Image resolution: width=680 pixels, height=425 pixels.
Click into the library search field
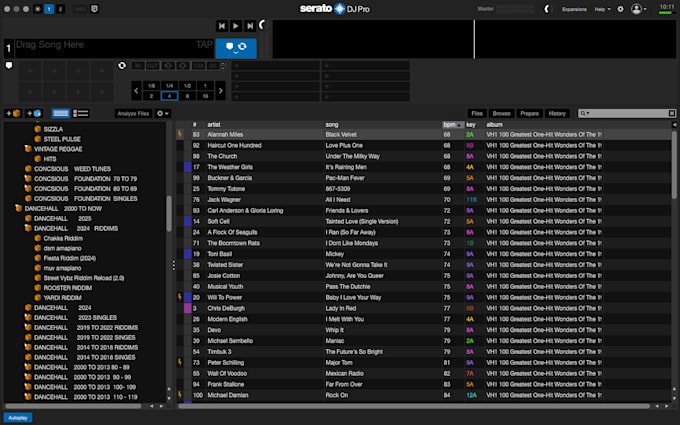pos(629,113)
